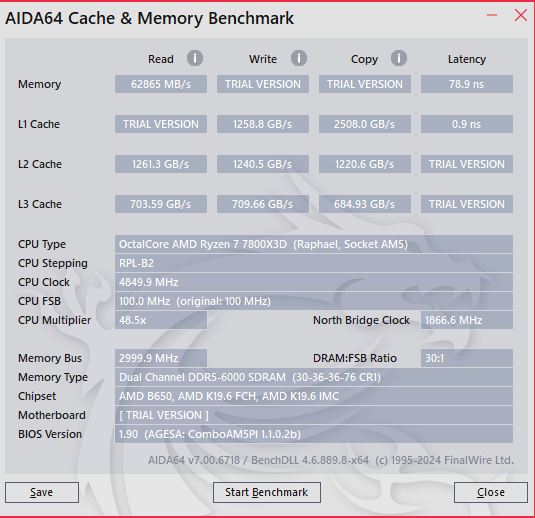Viewport: 535px width, 518px height.
Task: Click the CPU Type Ryzen 7 7800X3D field
Action: tap(314, 244)
